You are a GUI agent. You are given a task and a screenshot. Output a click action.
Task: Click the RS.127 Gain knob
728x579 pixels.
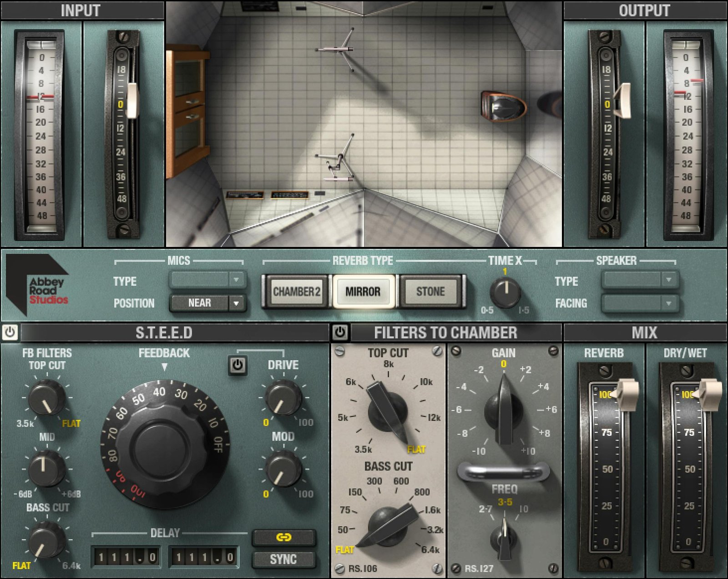[x=503, y=410]
